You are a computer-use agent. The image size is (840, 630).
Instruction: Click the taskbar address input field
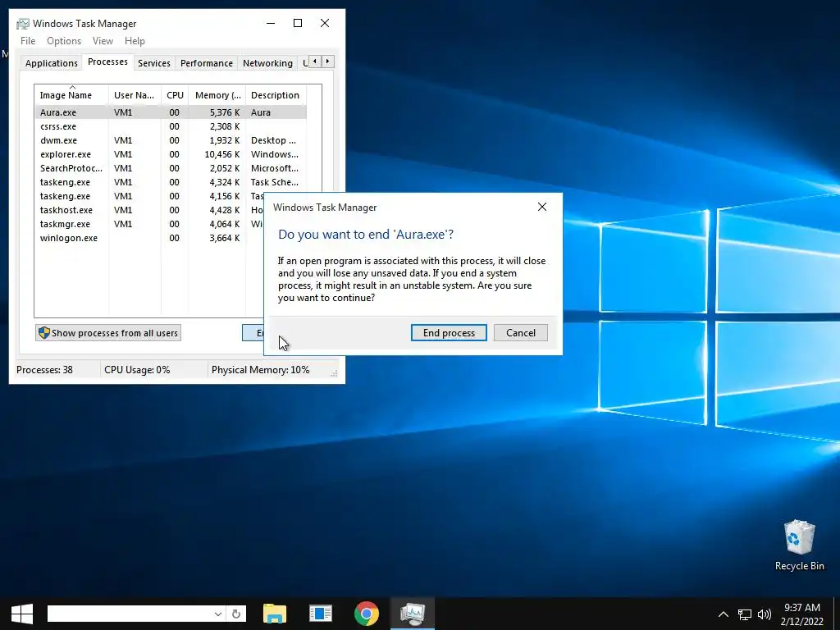tap(130, 614)
